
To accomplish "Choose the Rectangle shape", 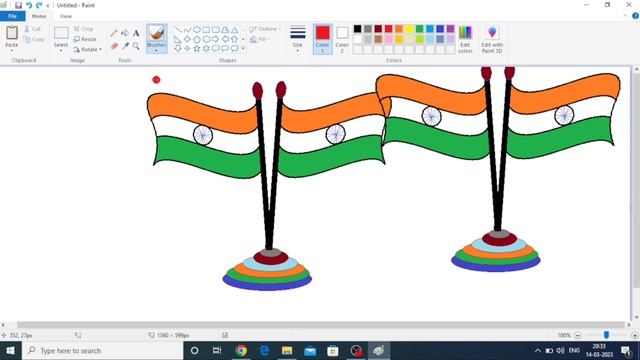I will 206,30.
